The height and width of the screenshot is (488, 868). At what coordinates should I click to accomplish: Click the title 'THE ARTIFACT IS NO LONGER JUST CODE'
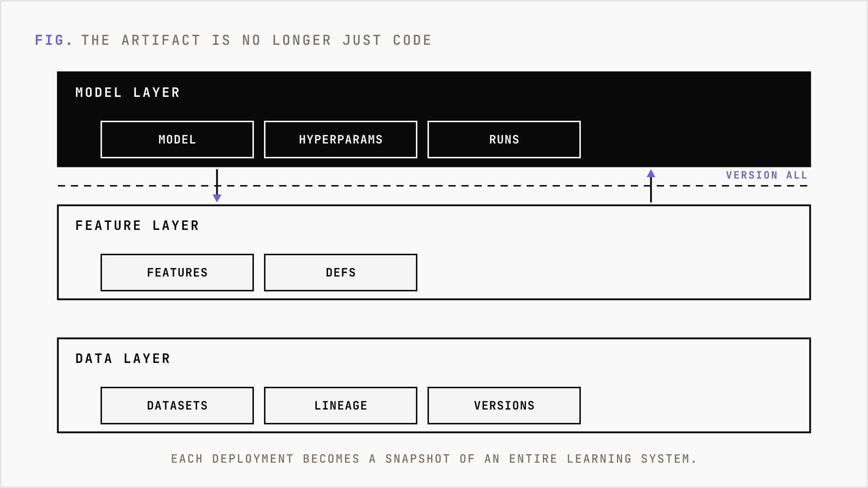click(257, 40)
